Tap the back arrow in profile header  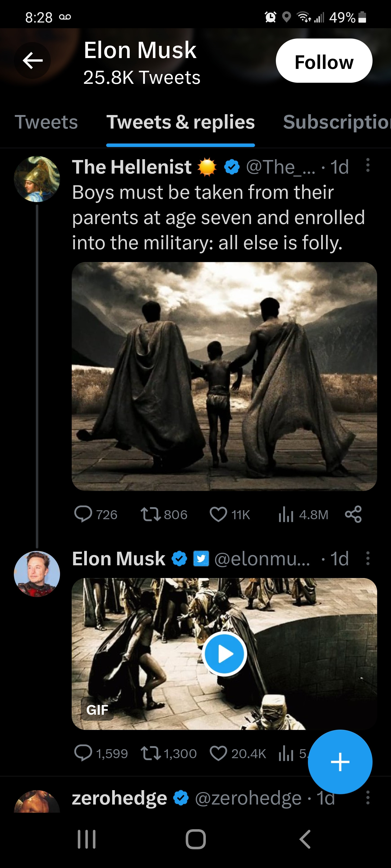[x=32, y=61]
